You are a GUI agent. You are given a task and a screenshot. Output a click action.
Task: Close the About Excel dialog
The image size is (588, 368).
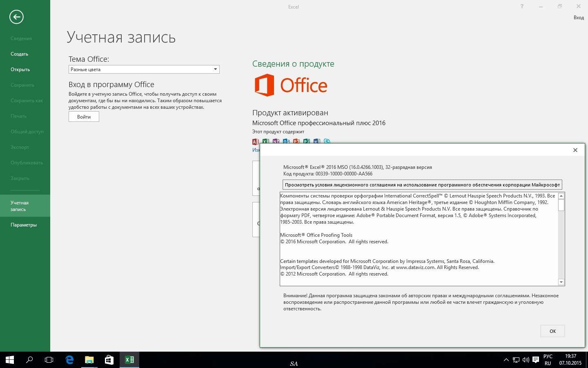coord(575,150)
